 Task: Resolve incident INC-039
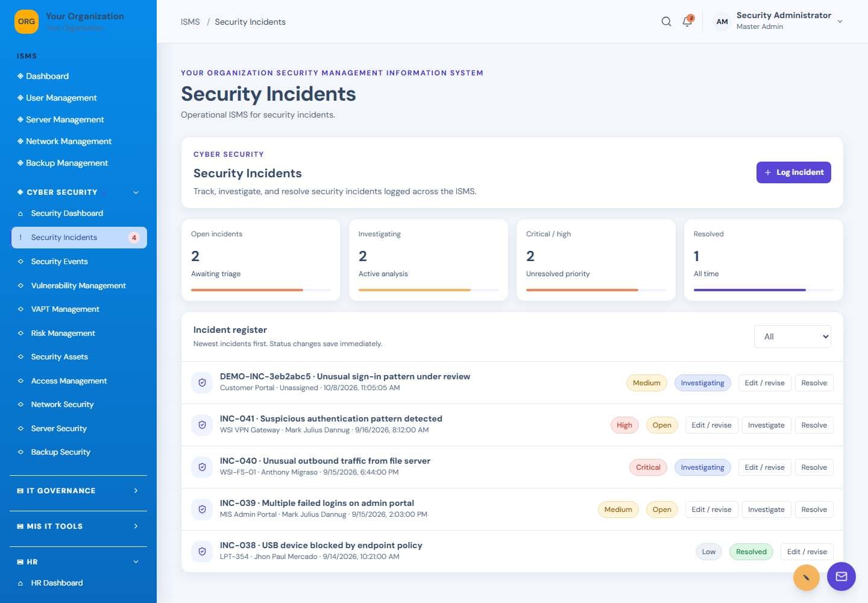[814, 510]
